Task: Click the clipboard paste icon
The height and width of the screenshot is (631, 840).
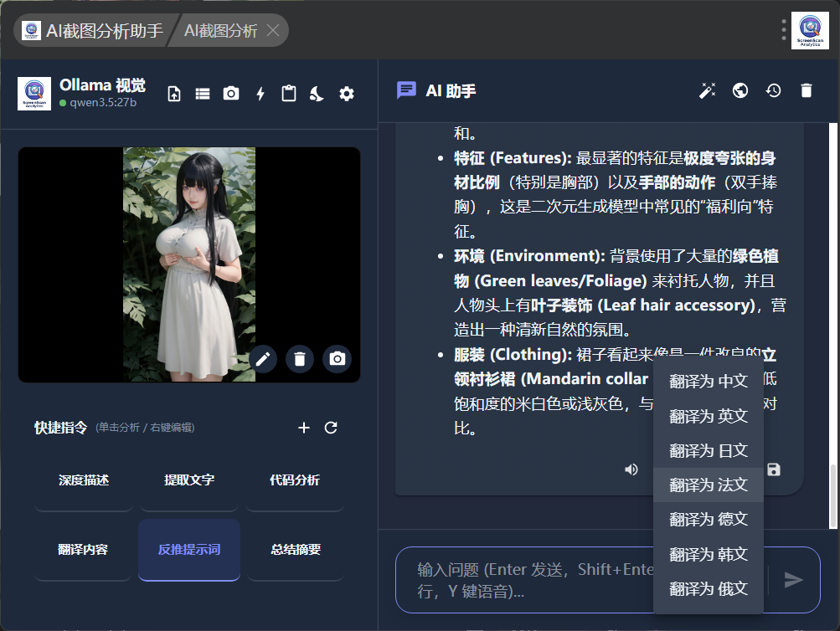Action: (x=289, y=94)
